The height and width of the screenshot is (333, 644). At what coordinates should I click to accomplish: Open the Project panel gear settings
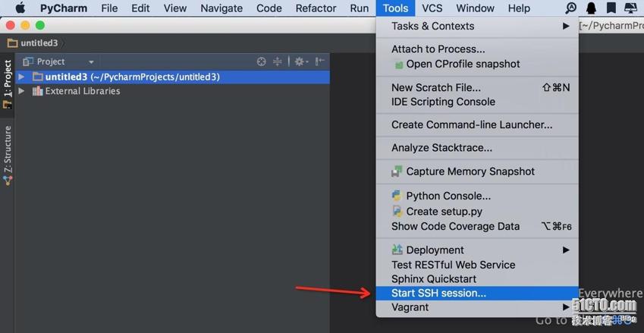click(x=301, y=61)
